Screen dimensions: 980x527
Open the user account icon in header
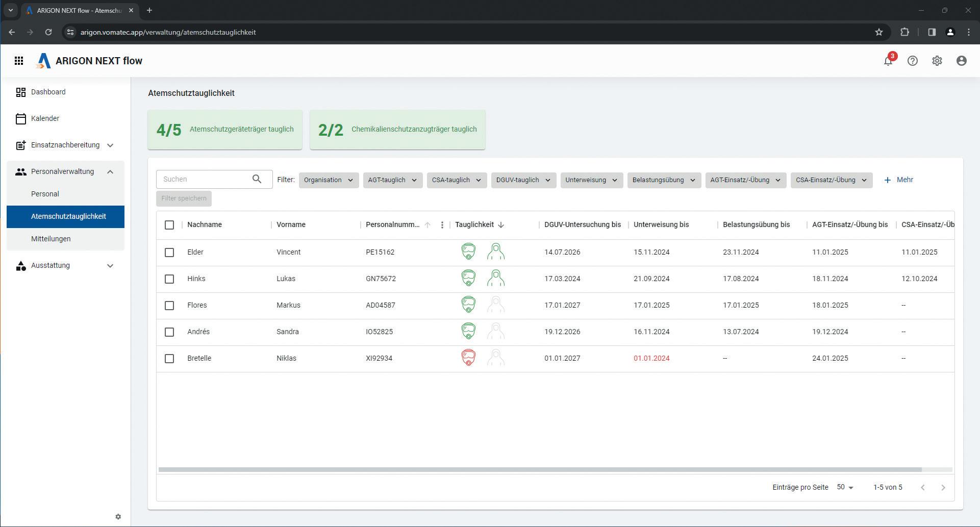962,61
